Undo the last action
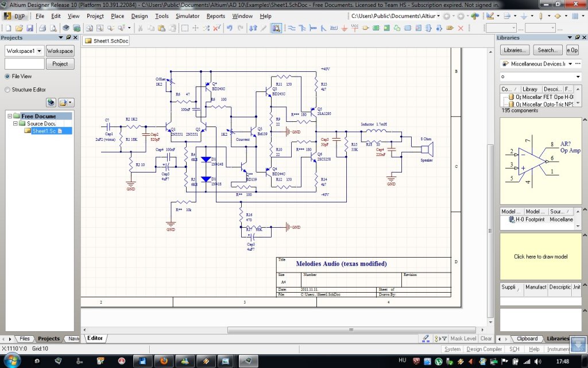Screen dimensions: 588x368 click(x=230, y=28)
